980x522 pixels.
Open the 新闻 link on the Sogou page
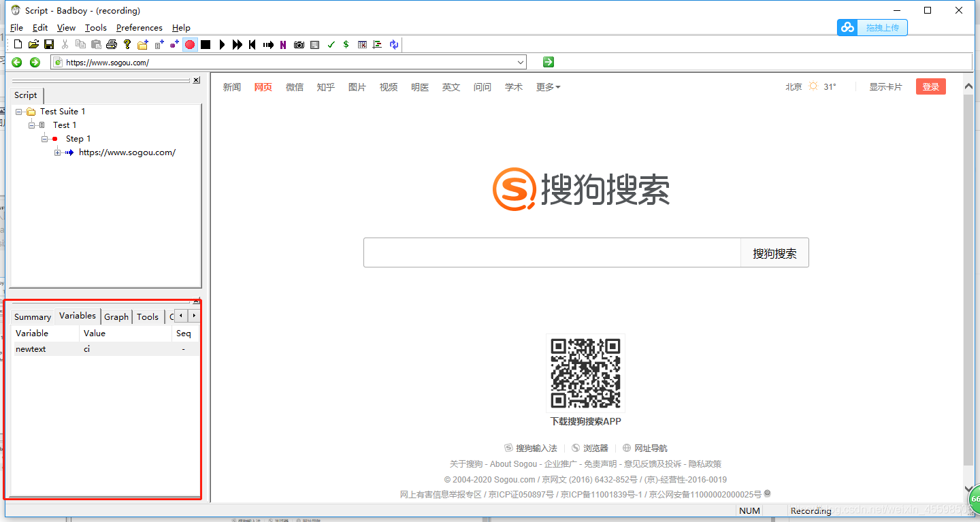click(x=232, y=87)
